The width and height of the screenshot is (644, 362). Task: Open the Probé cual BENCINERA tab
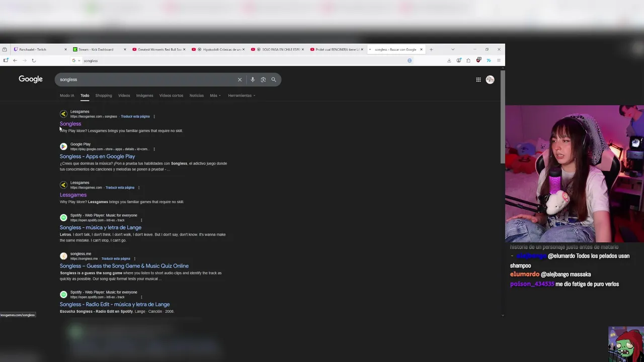point(337,49)
